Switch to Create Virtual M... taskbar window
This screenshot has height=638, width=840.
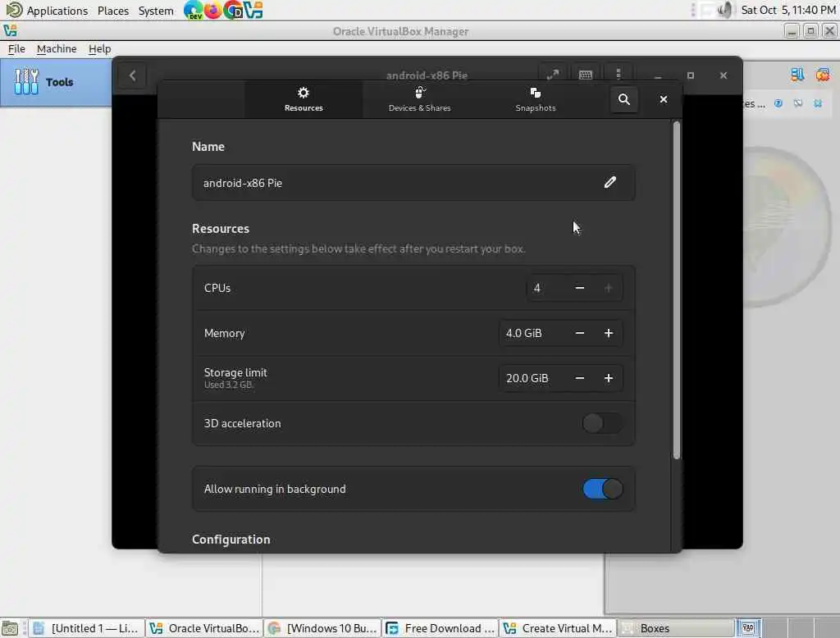pyautogui.click(x=558, y=628)
